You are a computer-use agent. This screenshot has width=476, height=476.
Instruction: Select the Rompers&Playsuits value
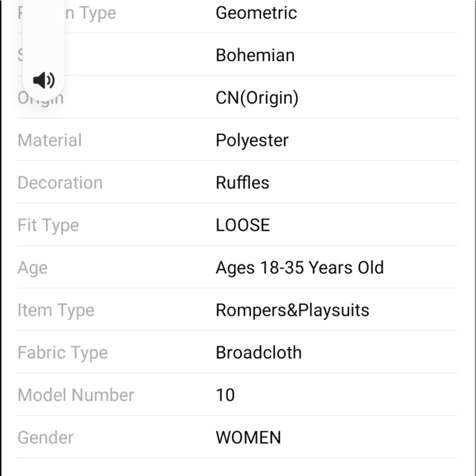292,310
